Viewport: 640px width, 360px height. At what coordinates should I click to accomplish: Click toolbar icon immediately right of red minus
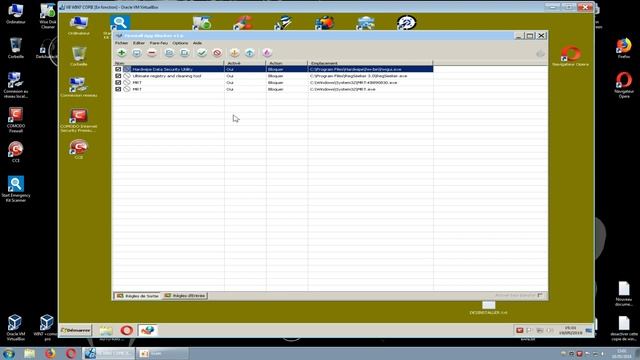tap(169, 53)
